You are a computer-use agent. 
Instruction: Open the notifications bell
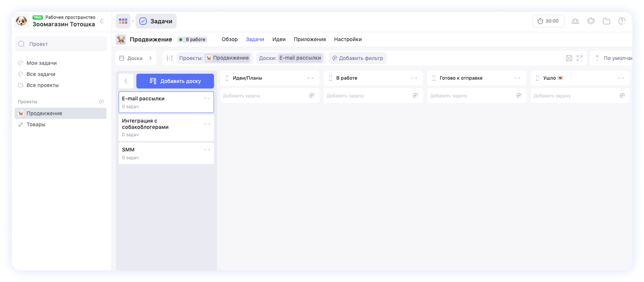(591, 21)
